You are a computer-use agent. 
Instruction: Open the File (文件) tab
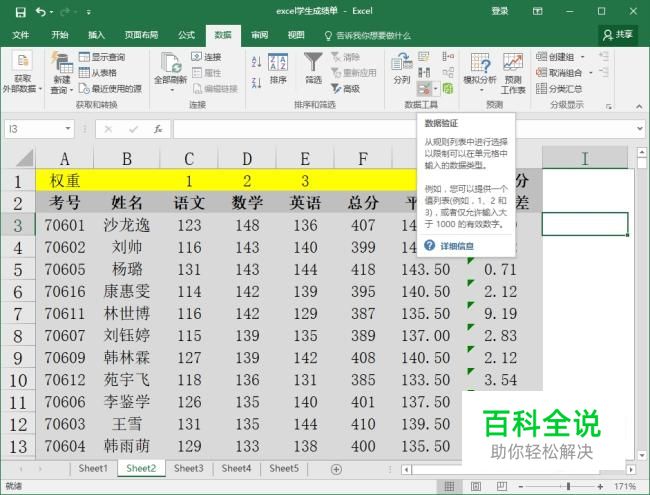pos(20,35)
